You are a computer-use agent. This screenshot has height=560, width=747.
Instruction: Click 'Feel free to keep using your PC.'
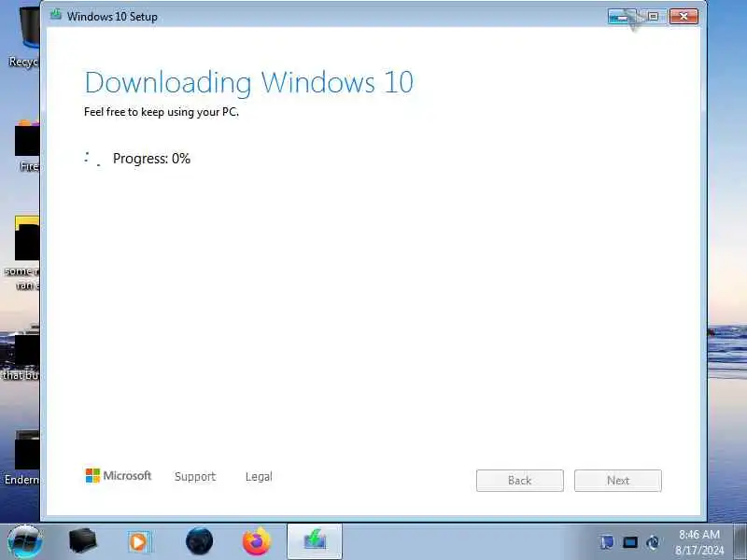click(x=161, y=112)
